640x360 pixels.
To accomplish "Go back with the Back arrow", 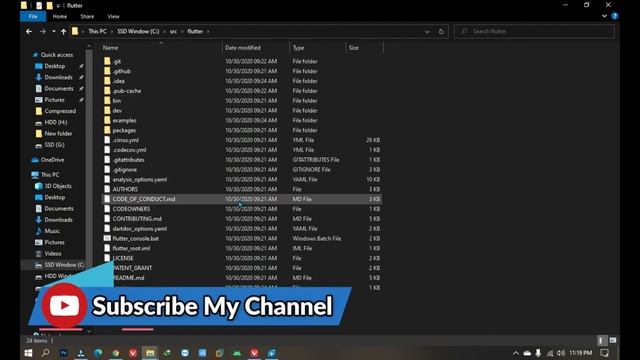I will (29, 31).
